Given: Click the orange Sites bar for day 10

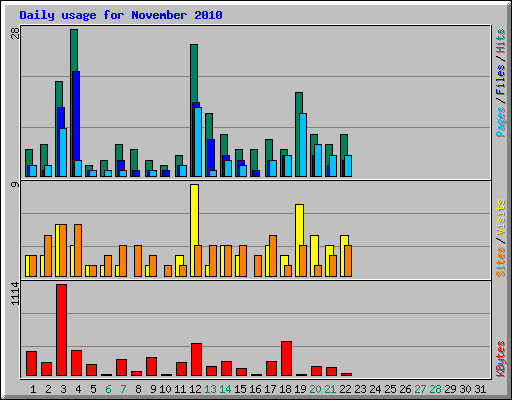Looking at the screenshot, I should 168,271.
